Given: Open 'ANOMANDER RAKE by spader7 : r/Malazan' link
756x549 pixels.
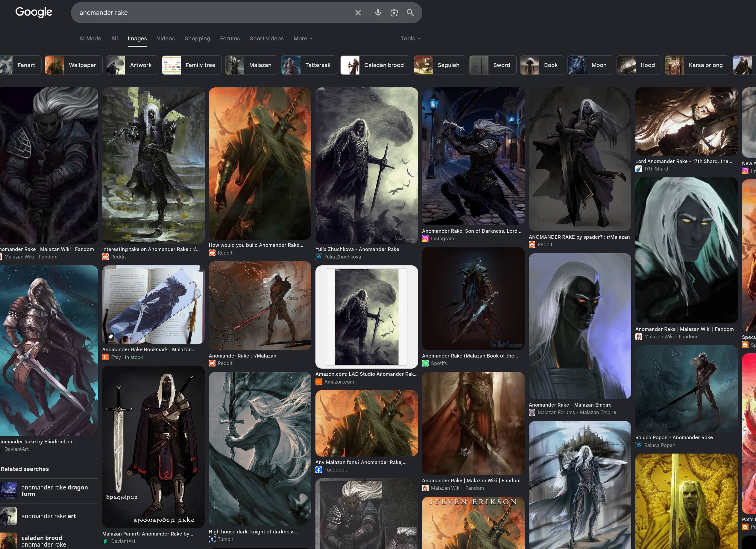Looking at the screenshot, I should [579, 237].
